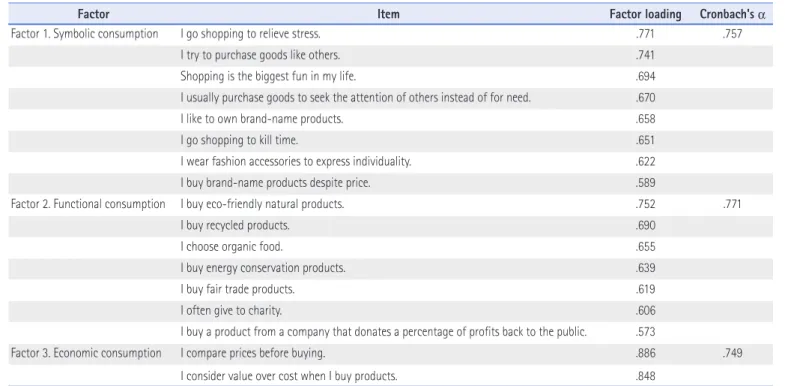Click item 'I go shopping to relieve stress'
The width and height of the screenshot is (785, 386).
click(x=250, y=34)
